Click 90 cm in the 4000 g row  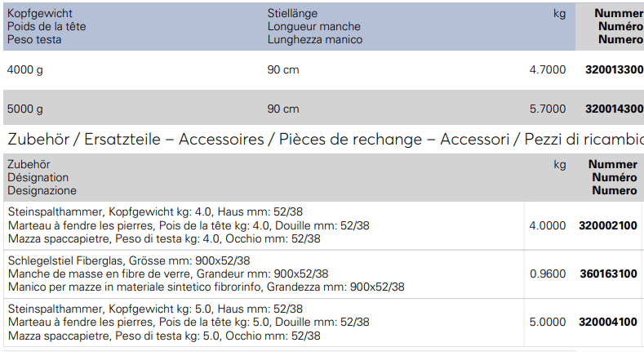click(x=283, y=70)
